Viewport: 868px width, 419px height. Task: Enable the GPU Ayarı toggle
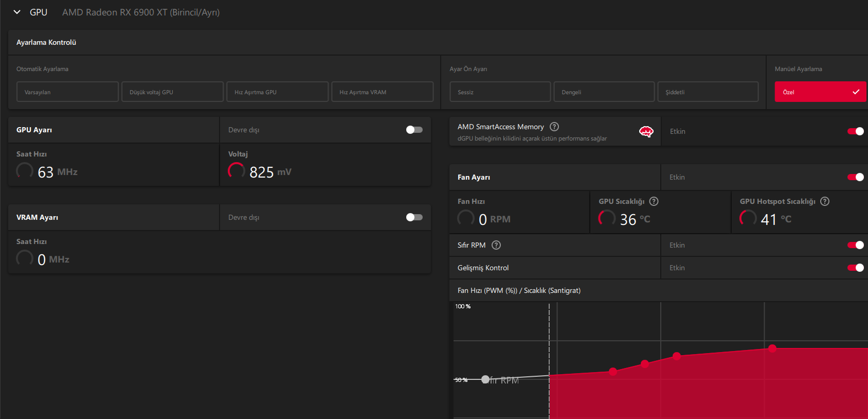(x=414, y=130)
